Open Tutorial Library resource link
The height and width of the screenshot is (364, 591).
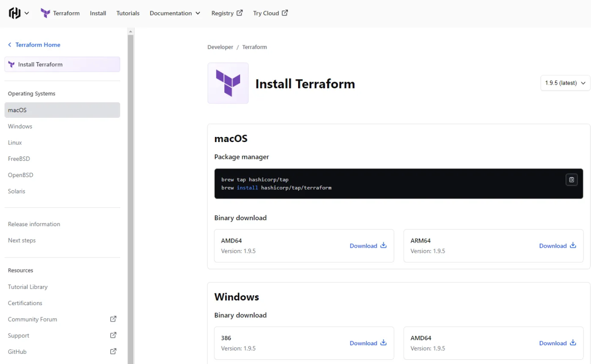(28, 287)
